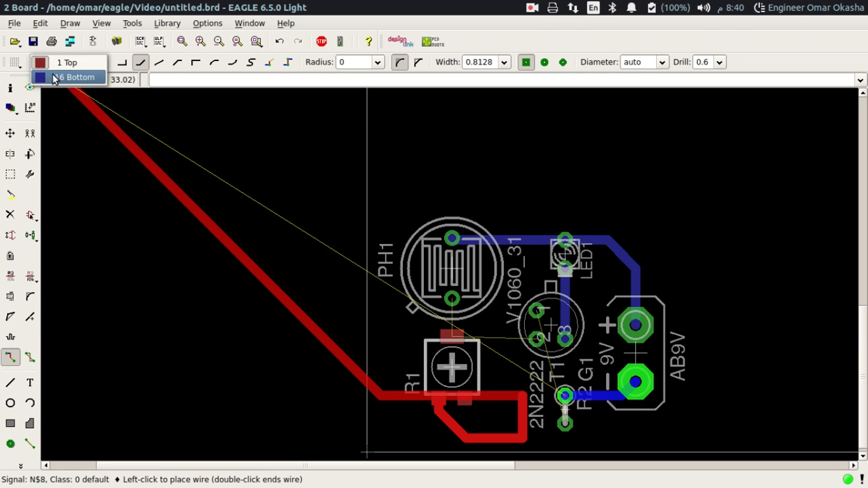Open the via Diameter dropdown

click(662, 62)
